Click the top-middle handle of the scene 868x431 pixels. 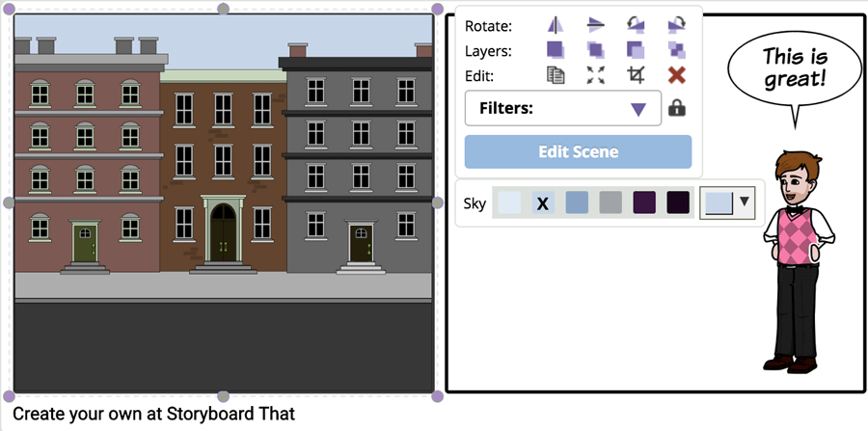coord(223,9)
